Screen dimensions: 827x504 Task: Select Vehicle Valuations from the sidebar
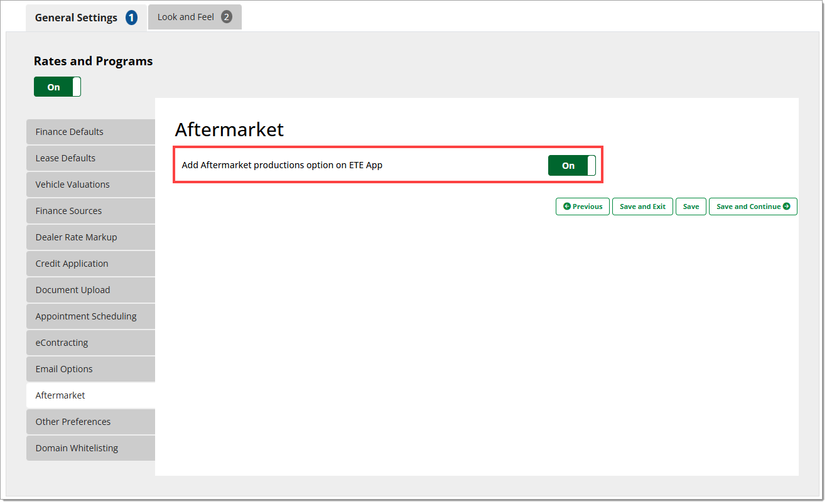tap(90, 185)
